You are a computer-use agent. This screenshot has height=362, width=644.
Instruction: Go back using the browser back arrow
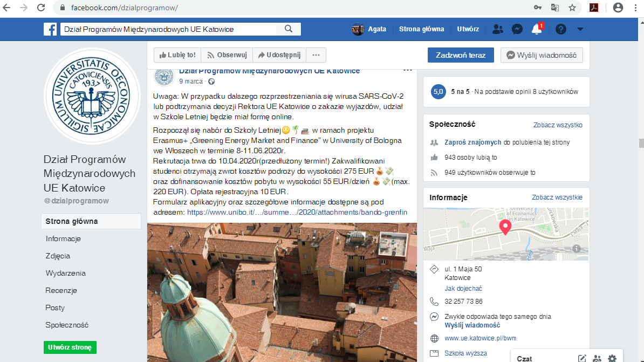6,8
